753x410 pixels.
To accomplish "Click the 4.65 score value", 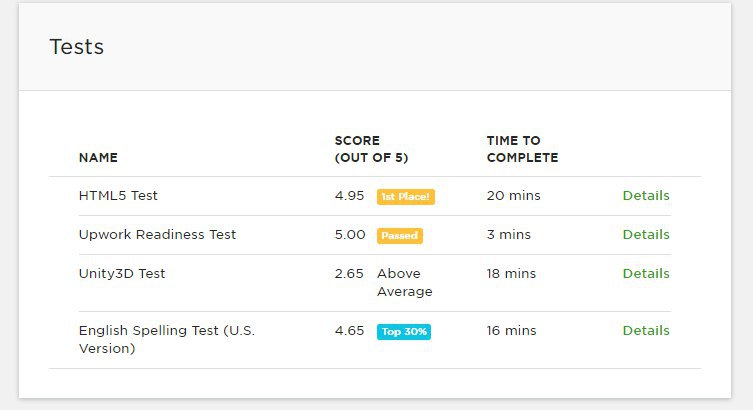I will [349, 331].
